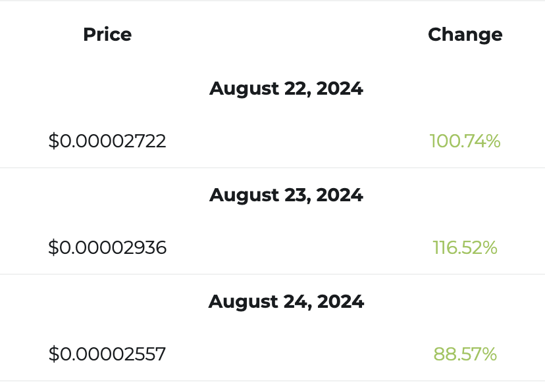Screen dimensions: 545x392
Task: Click the latest date heading shown
Action: point(286,301)
